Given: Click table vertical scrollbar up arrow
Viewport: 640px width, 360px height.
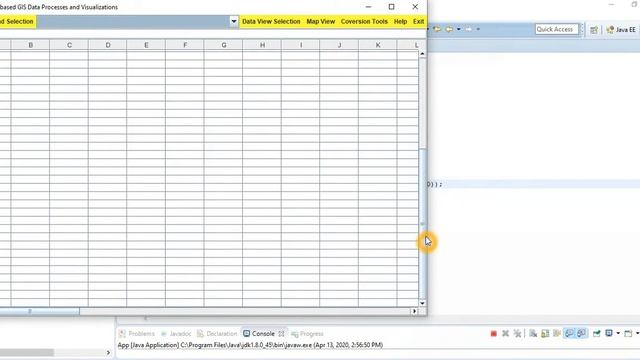Looking at the screenshot, I should point(422,54).
